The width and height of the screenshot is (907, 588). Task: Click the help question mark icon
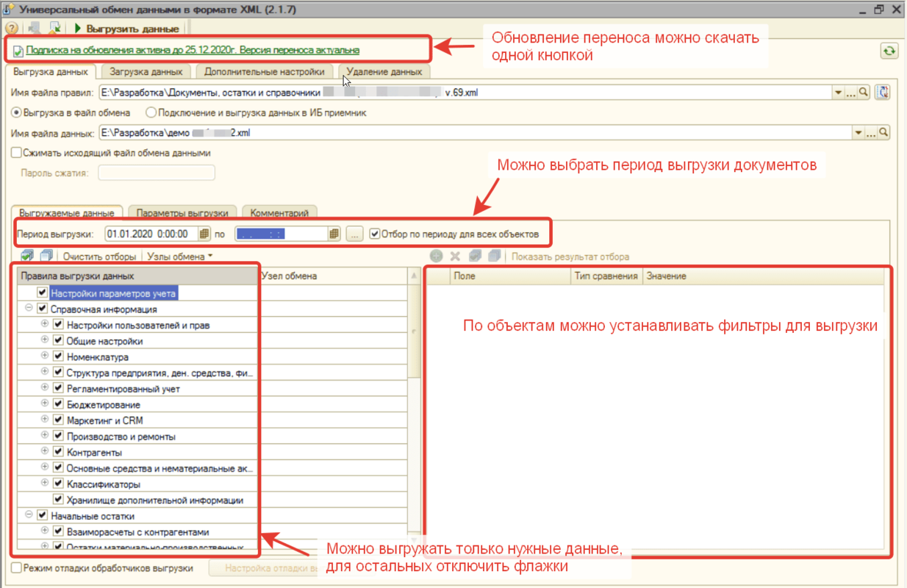(10, 29)
